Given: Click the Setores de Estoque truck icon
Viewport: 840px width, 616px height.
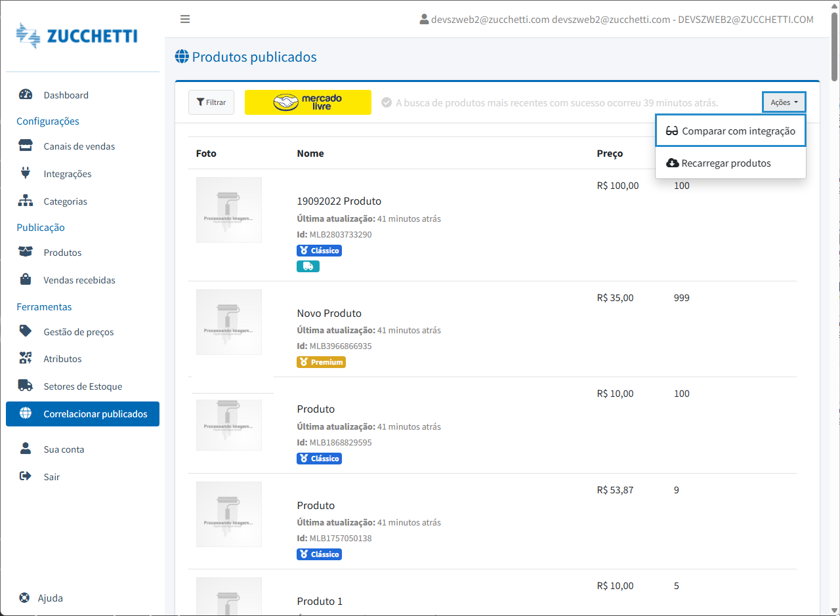Looking at the screenshot, I should 26,386.
